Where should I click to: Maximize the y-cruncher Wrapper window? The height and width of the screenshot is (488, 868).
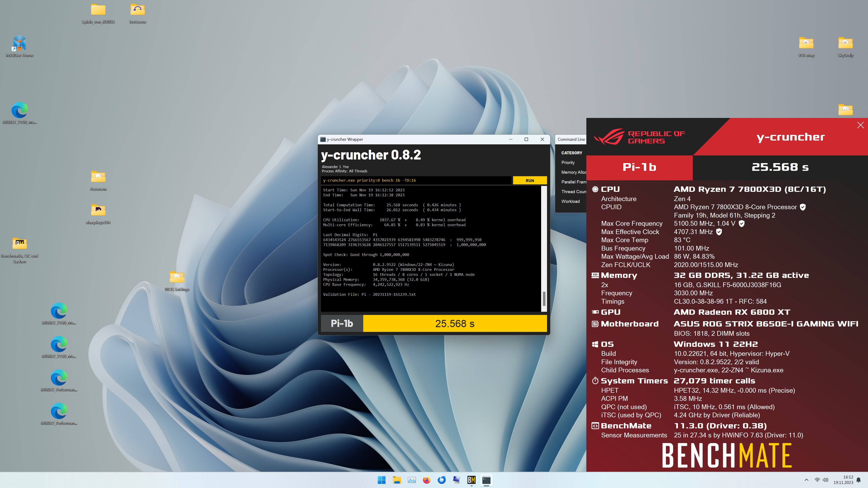pyautogui.click(x=526, y=139)
